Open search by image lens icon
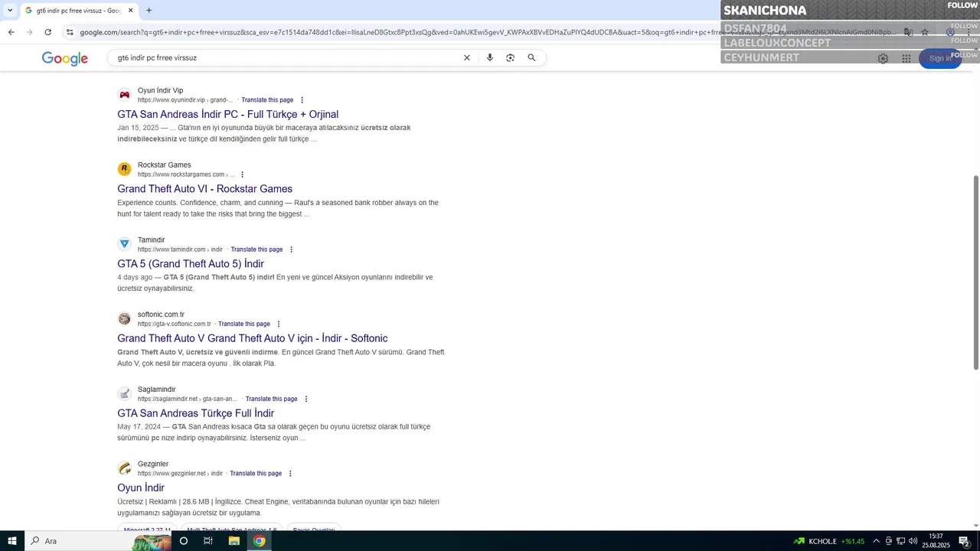This screenshot has width=980, height=551. (511, 57)
